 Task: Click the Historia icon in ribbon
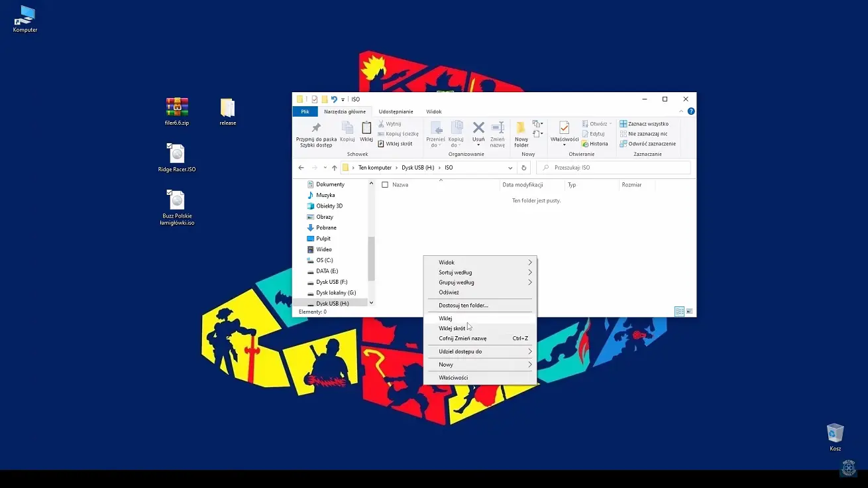point(594,144)
